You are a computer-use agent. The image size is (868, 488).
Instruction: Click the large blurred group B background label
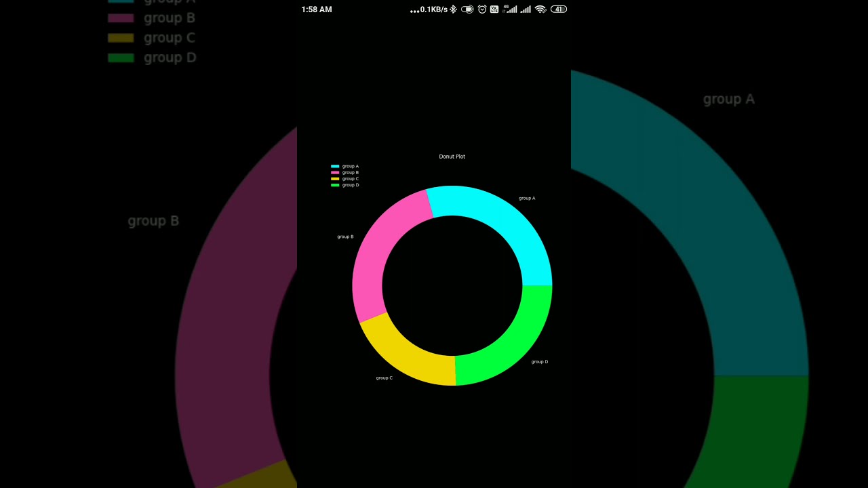pyautogui.click(x=153, y=221)
